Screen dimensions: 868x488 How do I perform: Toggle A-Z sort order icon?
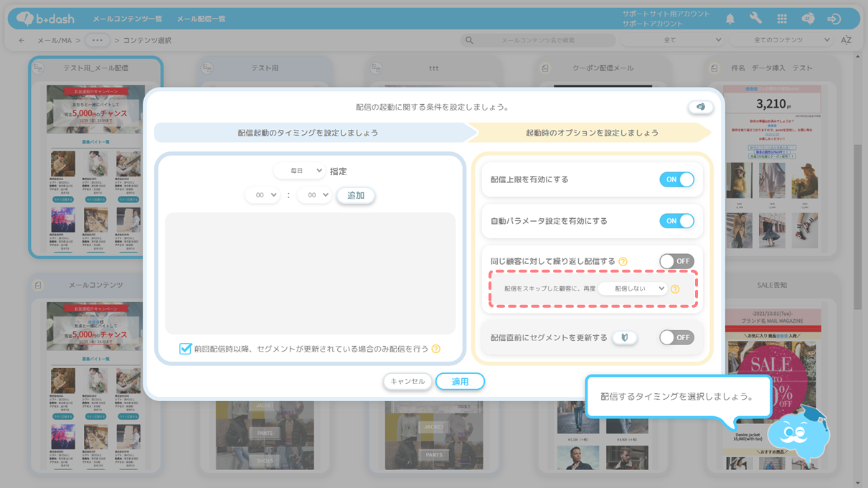tap(846, 40)
